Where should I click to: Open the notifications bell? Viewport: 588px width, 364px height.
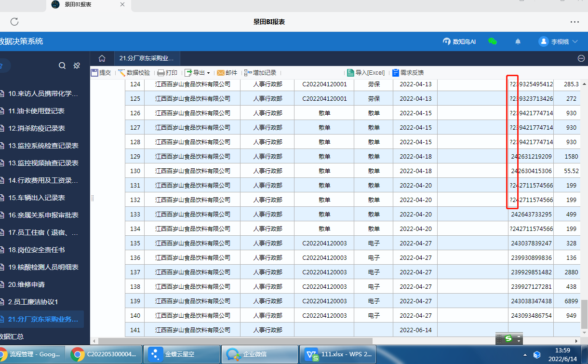518,41
